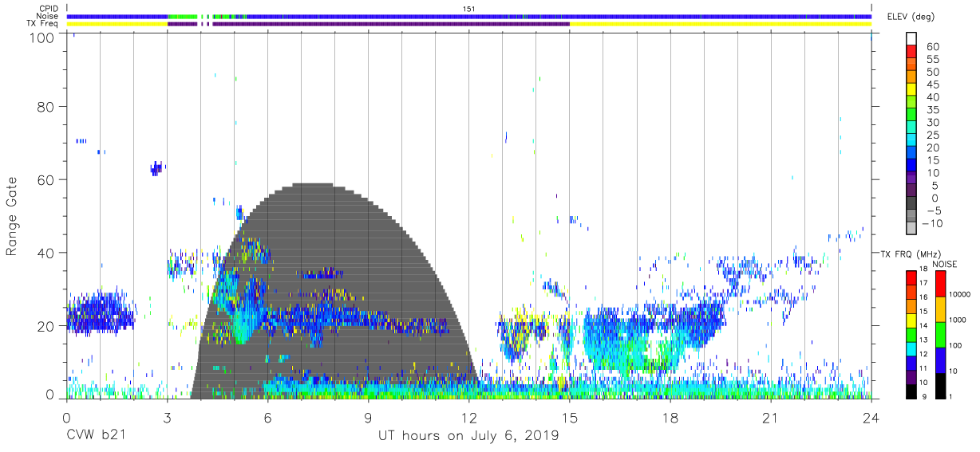The image size is (980, 452).
Task: Click the 45 value on ELEV scale
Action: [x=933, y=85]
